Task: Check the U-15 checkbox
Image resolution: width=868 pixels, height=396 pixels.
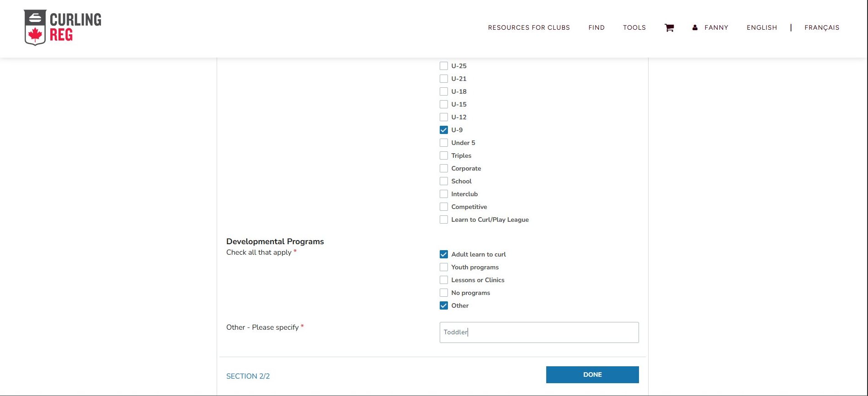Action: (x=443, y=104)
